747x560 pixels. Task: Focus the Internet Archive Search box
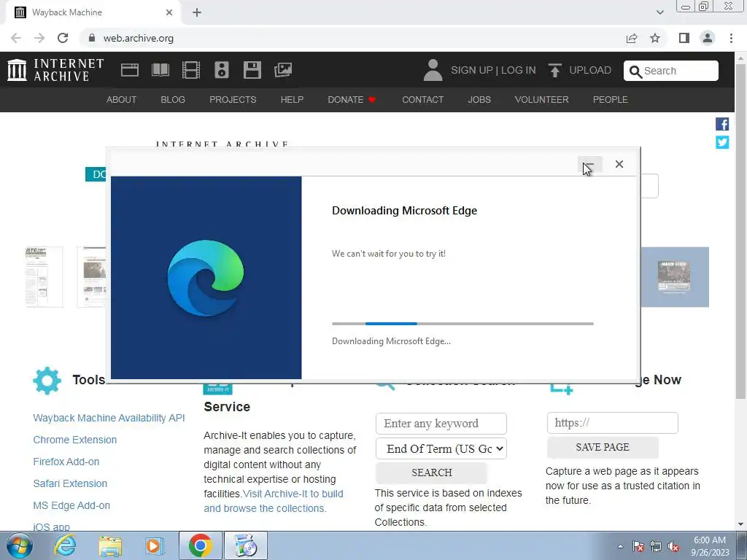point(671,71)
